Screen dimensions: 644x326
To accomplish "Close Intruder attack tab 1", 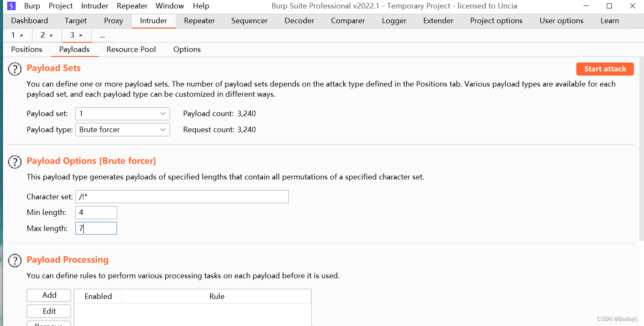I will pos(22,35).
